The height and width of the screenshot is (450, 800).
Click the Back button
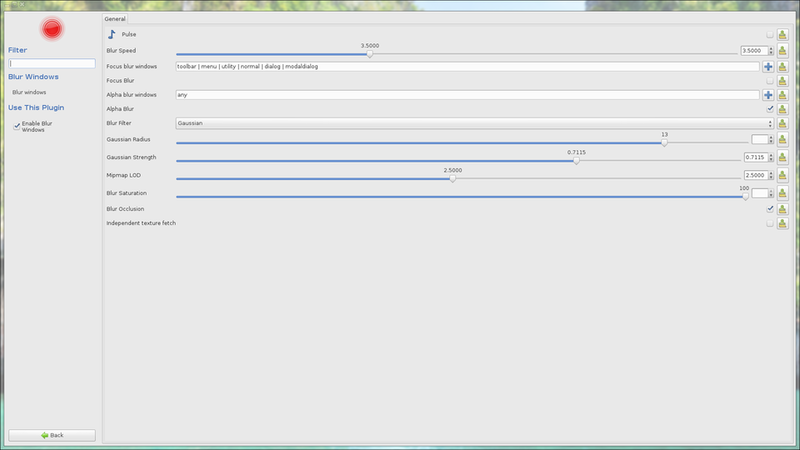tap(52, 435)
